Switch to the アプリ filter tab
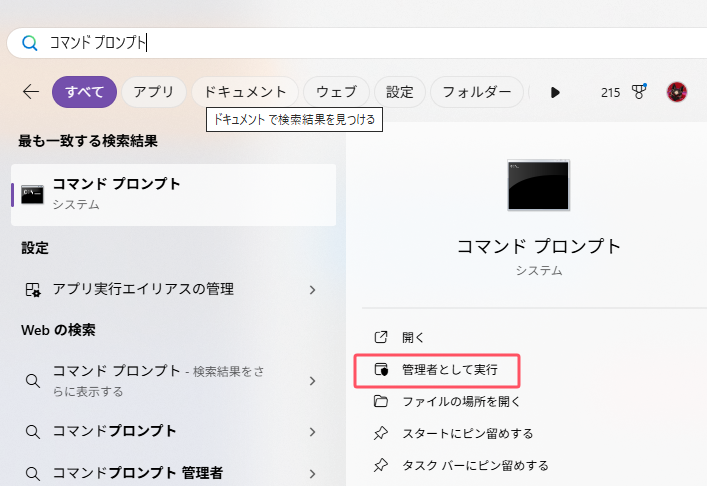 pos(154,92)
